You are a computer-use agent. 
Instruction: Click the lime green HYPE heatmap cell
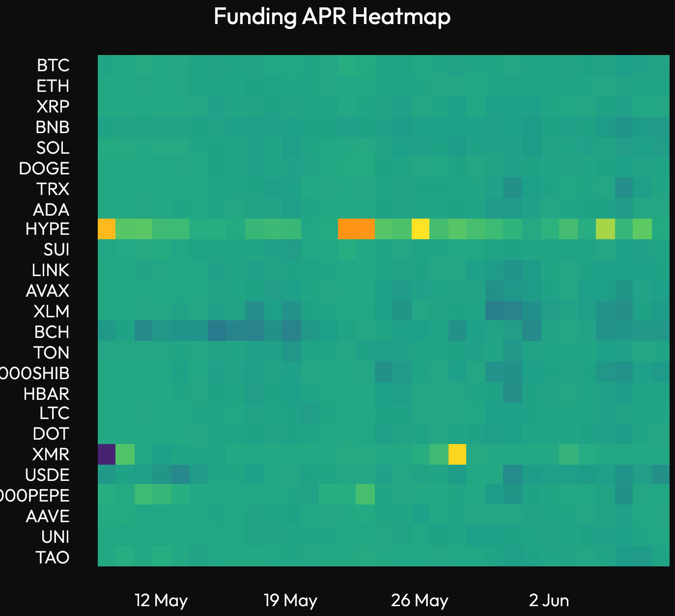click(x=605, y=229)
